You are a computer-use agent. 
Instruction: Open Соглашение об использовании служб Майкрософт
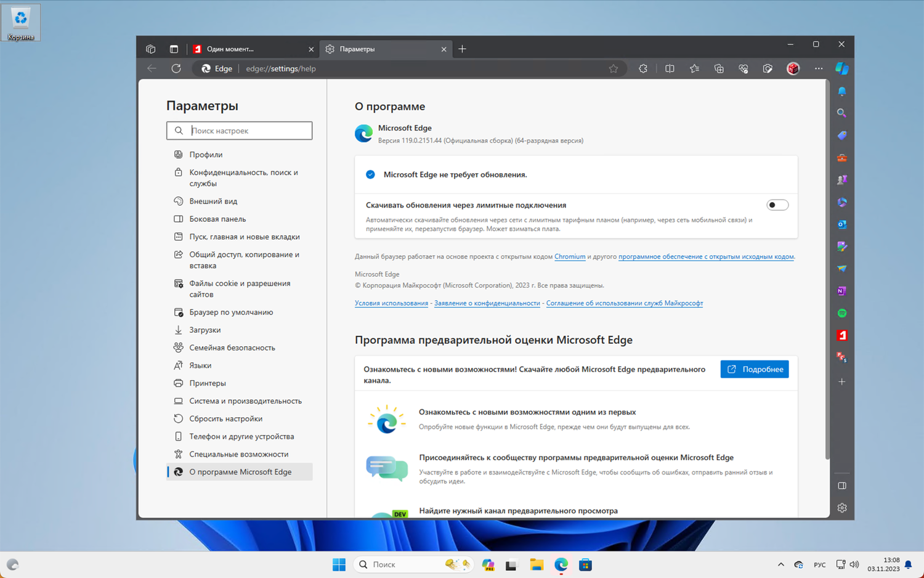(625, 303)
